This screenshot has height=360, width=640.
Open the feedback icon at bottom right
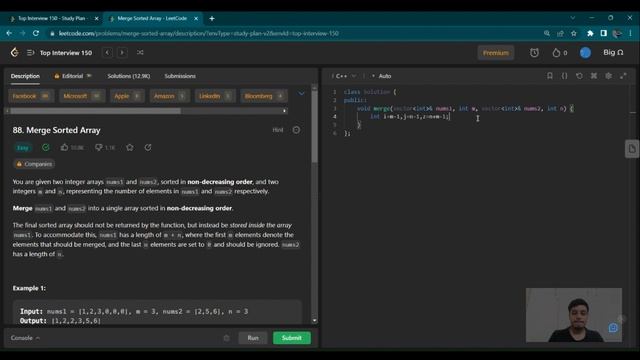coord(613,328)
